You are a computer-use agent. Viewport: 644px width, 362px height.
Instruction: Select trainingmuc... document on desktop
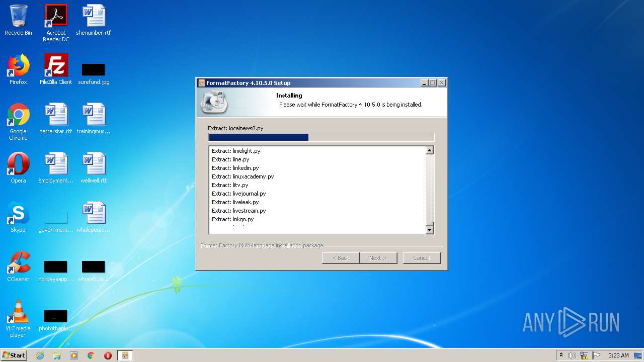click(x=94, y=119)
